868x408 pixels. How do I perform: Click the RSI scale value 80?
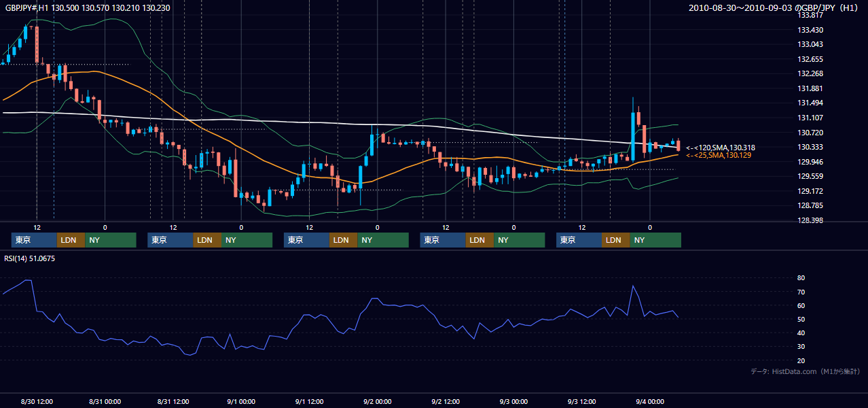[801, 278]
